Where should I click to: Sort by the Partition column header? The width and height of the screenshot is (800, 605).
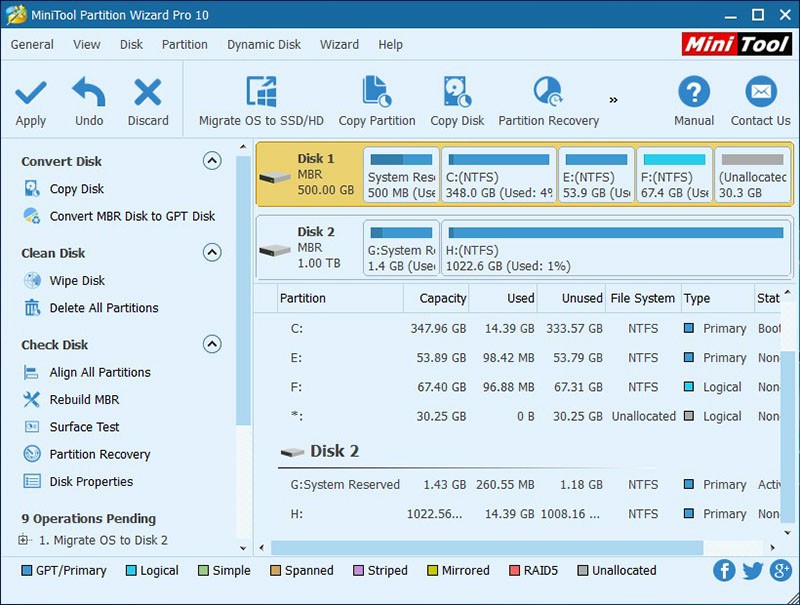pos(341,298)
